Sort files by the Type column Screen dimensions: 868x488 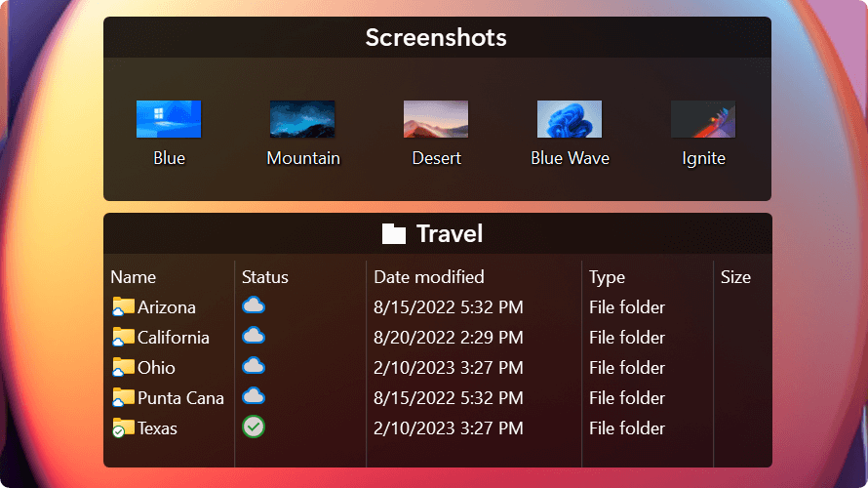point(607,277)
